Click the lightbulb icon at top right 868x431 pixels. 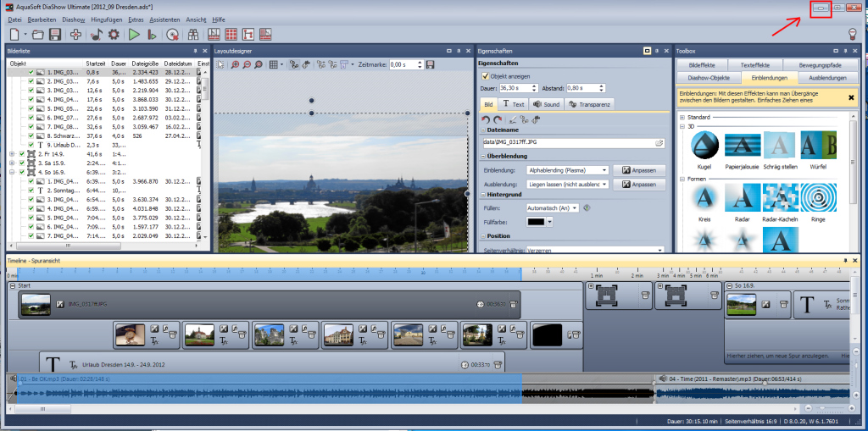(854, 34)
